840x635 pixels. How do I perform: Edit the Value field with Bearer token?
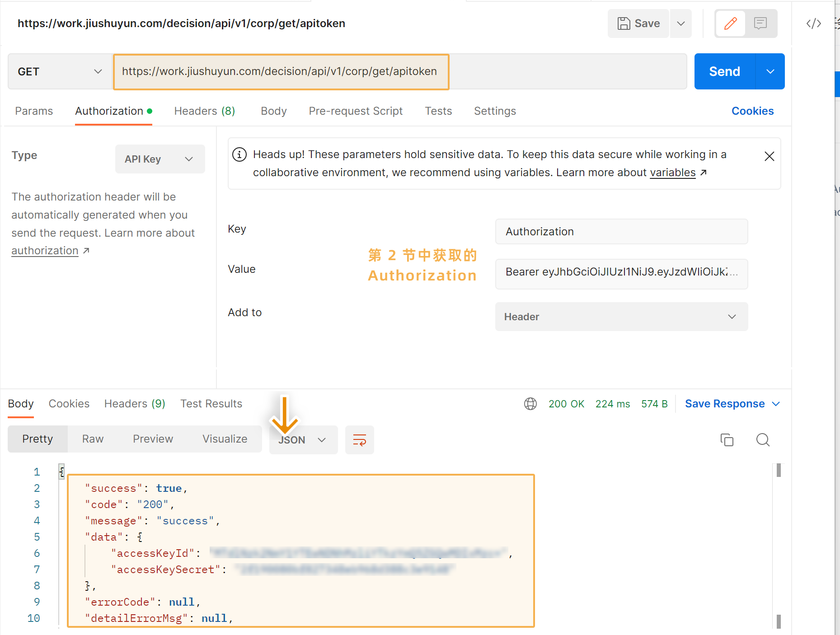click(621, 274)
